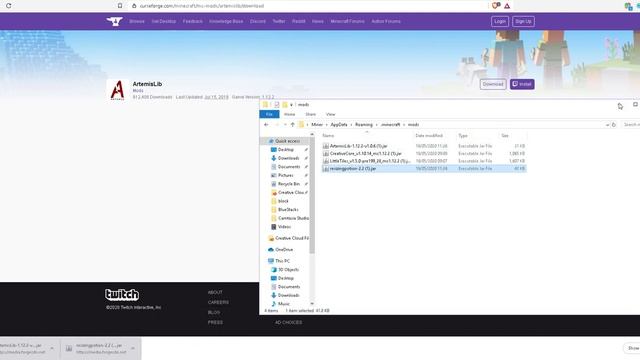Select the CreativeCore_v1.10.14 jar file row

(424, 153)
